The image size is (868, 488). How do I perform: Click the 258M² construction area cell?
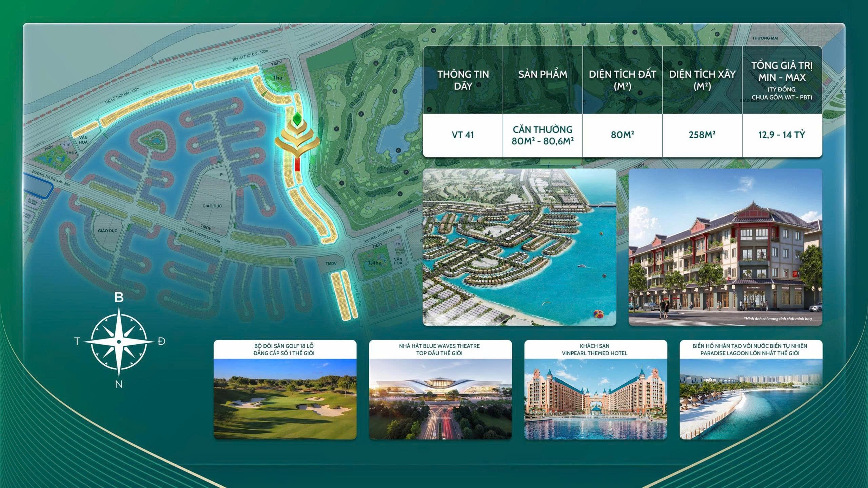pos(702,135)
